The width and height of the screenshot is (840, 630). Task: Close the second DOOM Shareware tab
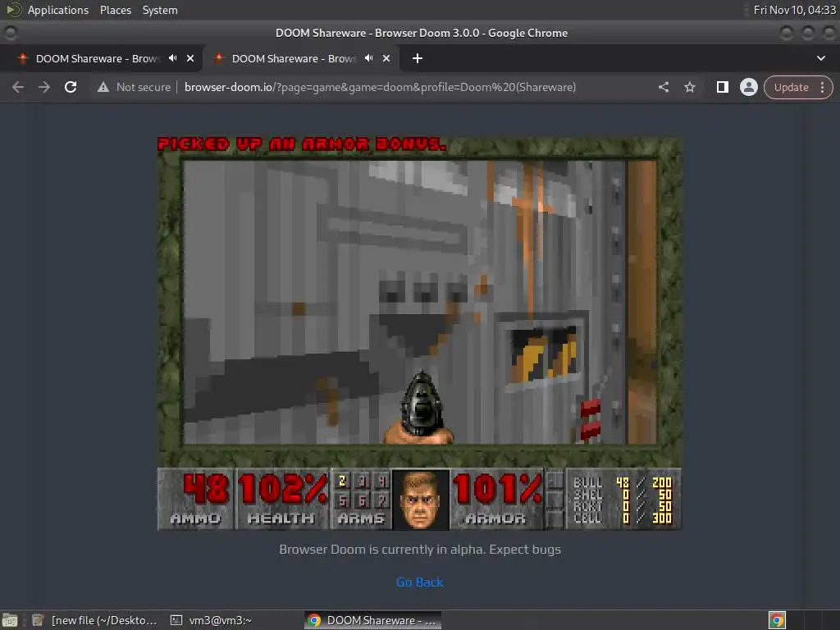[x=386, y=58]
